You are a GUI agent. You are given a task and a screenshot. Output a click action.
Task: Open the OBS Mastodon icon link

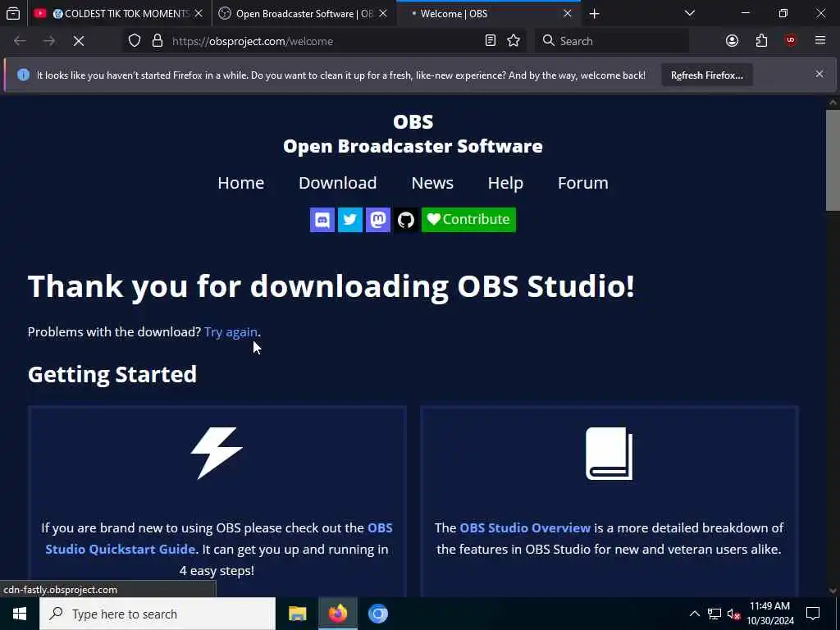point(377,220)
